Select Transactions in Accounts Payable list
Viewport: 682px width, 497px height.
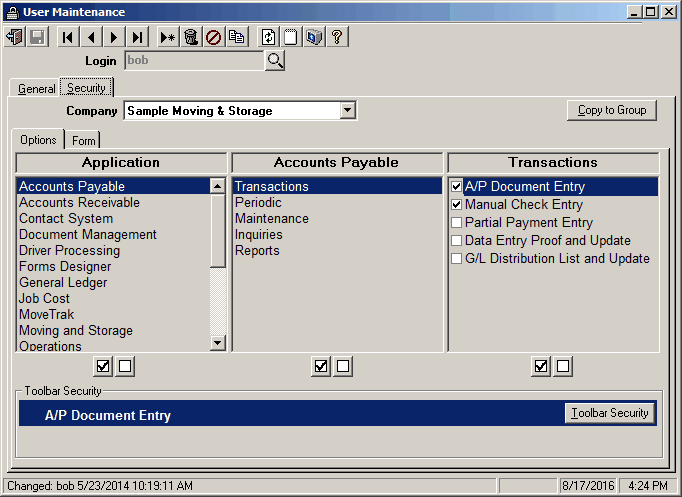338,186
